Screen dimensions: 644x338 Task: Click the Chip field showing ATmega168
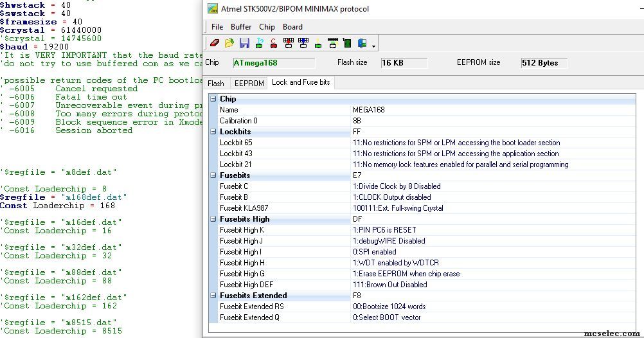274,63
